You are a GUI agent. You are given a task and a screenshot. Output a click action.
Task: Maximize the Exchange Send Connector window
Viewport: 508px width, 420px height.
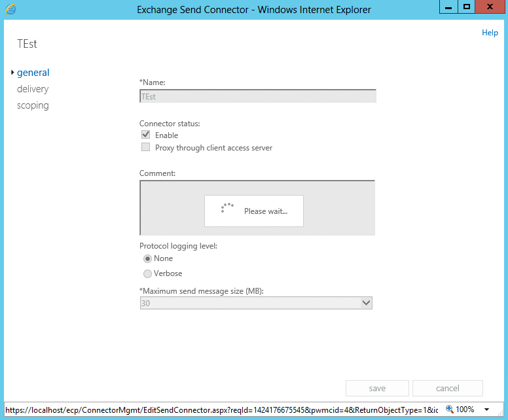[x=467, y=7]
